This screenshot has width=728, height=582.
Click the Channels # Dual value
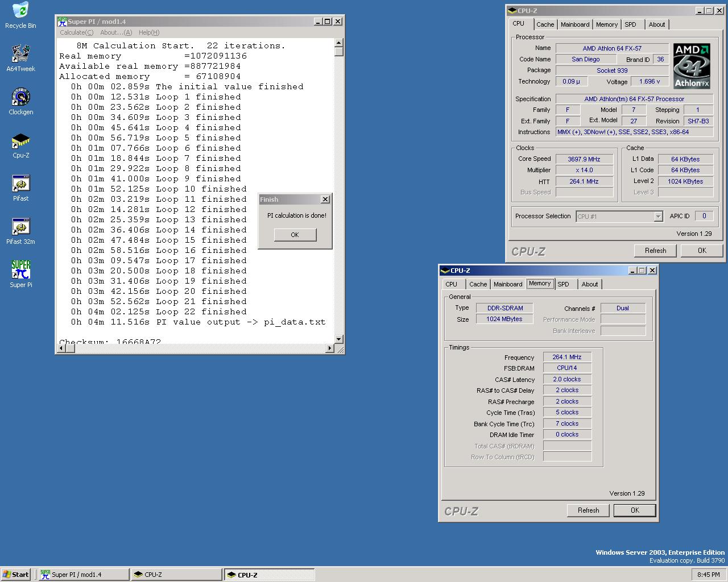(623, 308)
